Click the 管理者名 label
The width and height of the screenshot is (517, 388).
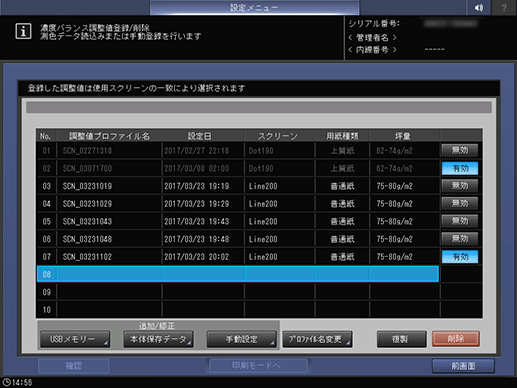coord(372,38)
